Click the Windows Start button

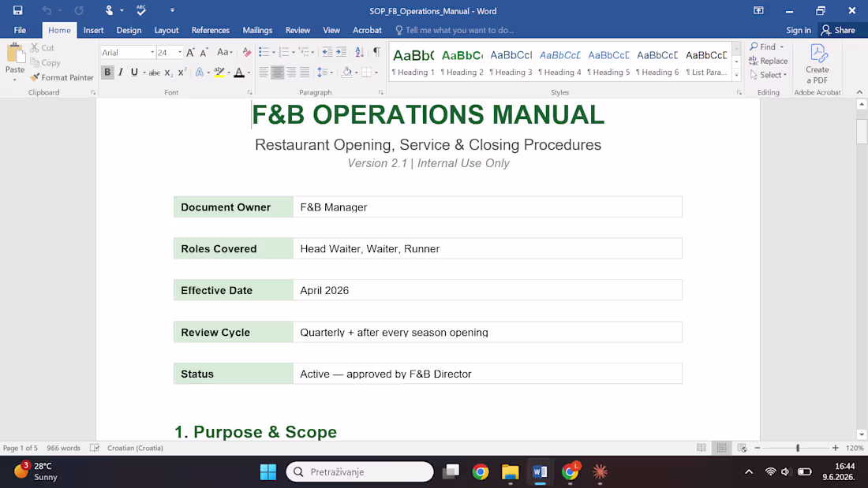[268, 472]
